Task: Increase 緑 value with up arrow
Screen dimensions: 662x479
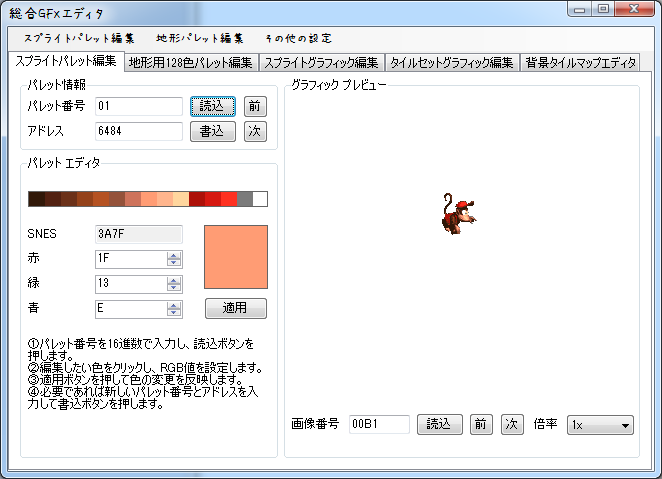Action: pyautogui.click(x=174, y=280)
